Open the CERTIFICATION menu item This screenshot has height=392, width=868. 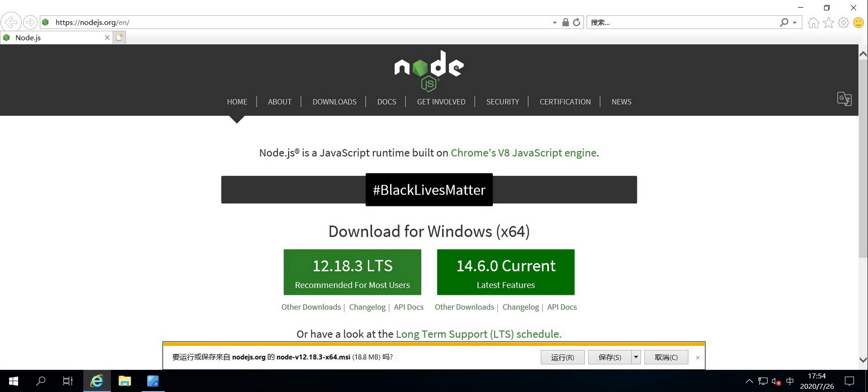(x=565, y=102)
